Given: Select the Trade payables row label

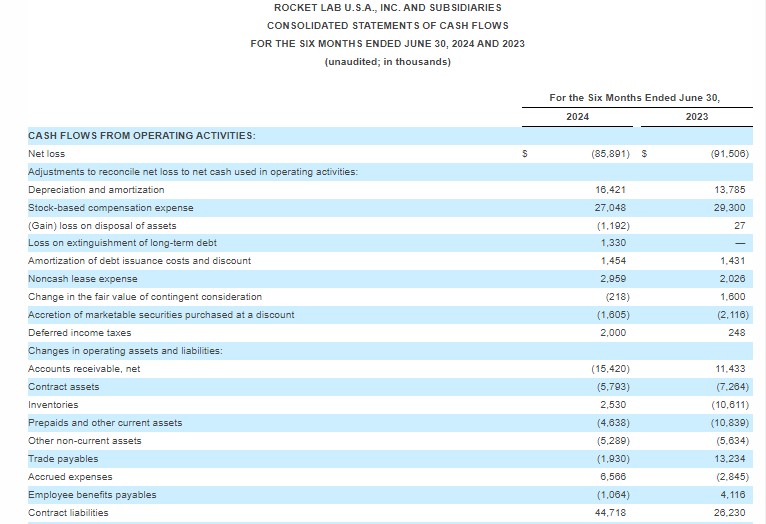Looking at the screenshot, I should (x=63, y=458).
